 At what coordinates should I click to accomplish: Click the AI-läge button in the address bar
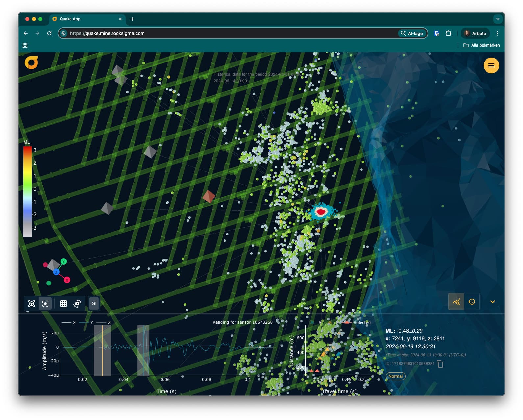pos(412,33)
